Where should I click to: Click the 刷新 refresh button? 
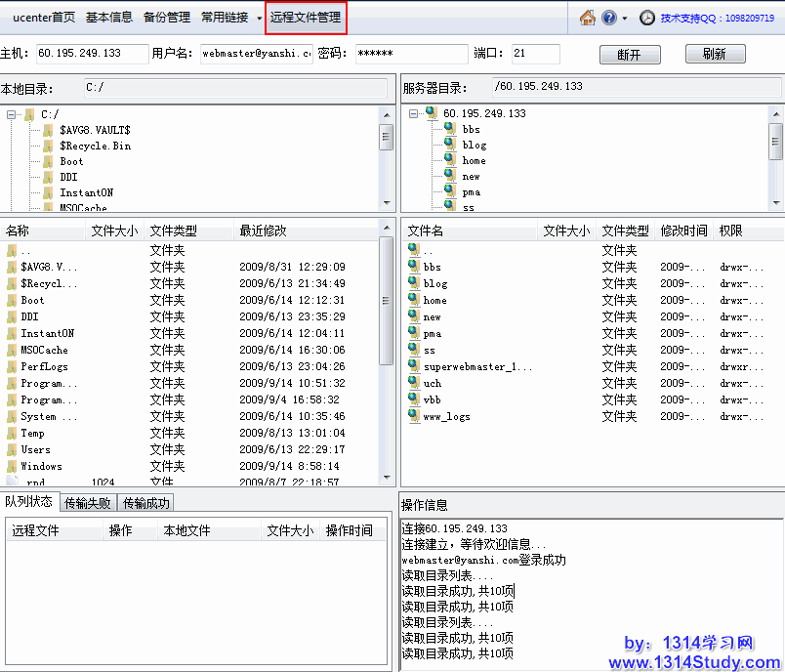(715, 55)
